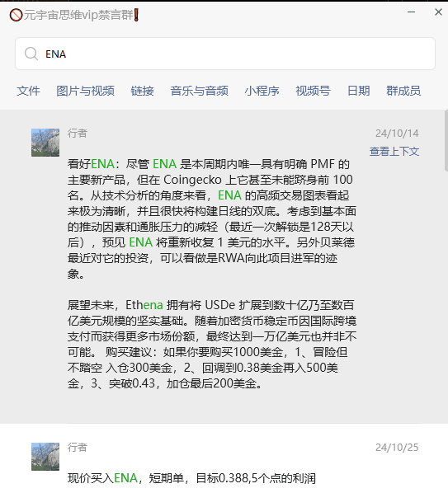Open the 音乐与音频 filter tab

point(199,91)
